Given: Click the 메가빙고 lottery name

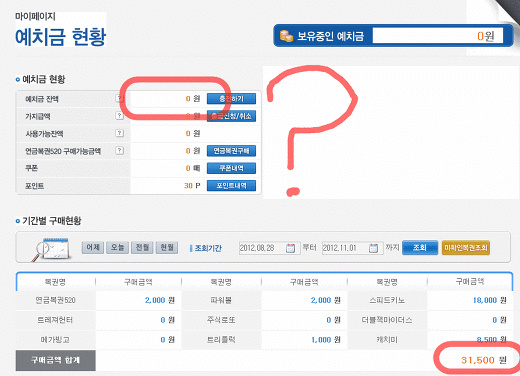Looking at the screenshot, I should click(55, 340).
